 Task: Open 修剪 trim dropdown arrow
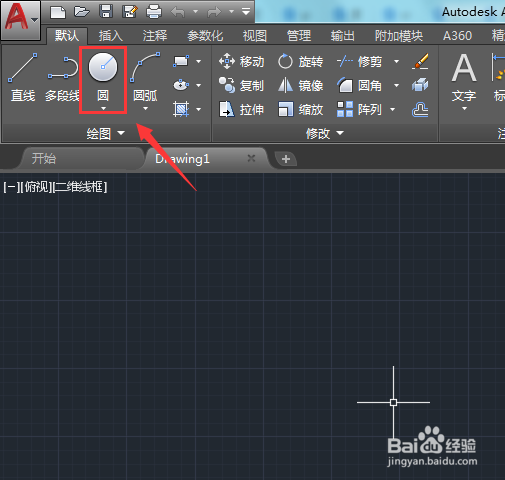pos(396,61)
